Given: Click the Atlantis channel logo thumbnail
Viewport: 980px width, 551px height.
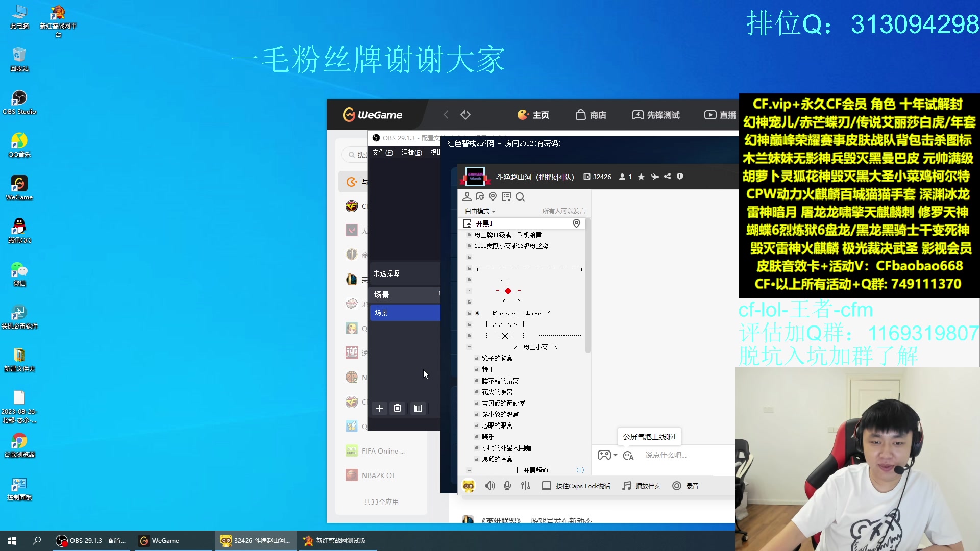Looking at the screenshot, I should pos(475,177).
